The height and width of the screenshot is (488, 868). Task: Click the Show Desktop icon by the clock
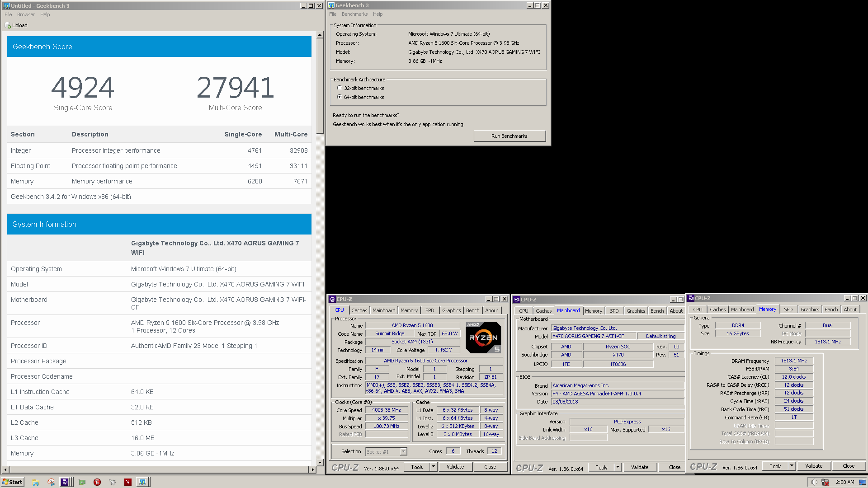(863, 482)
